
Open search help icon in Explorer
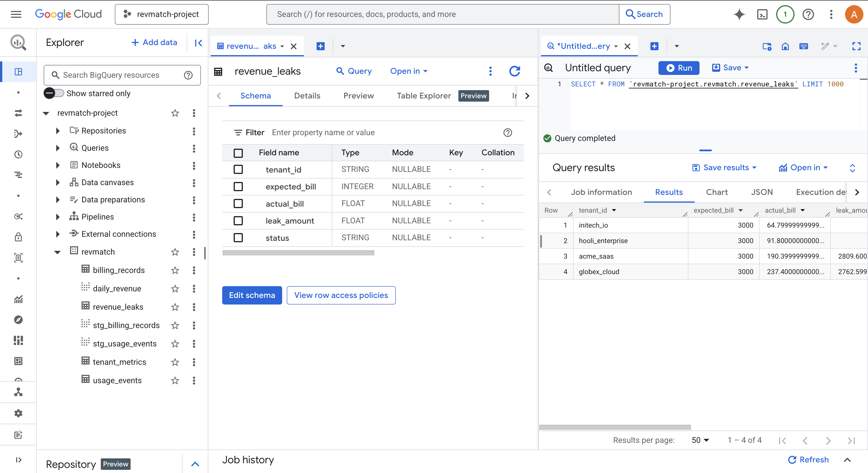click(188, 75)
